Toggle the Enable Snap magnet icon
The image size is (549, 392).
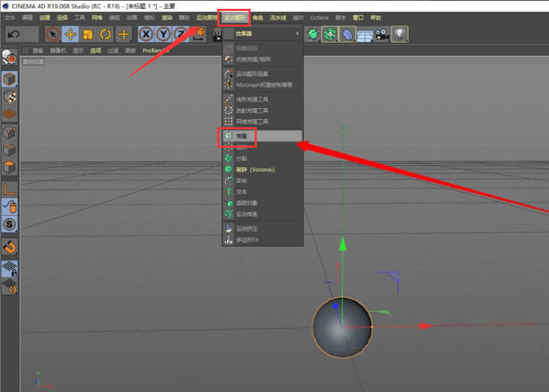(x=10, y=246)
